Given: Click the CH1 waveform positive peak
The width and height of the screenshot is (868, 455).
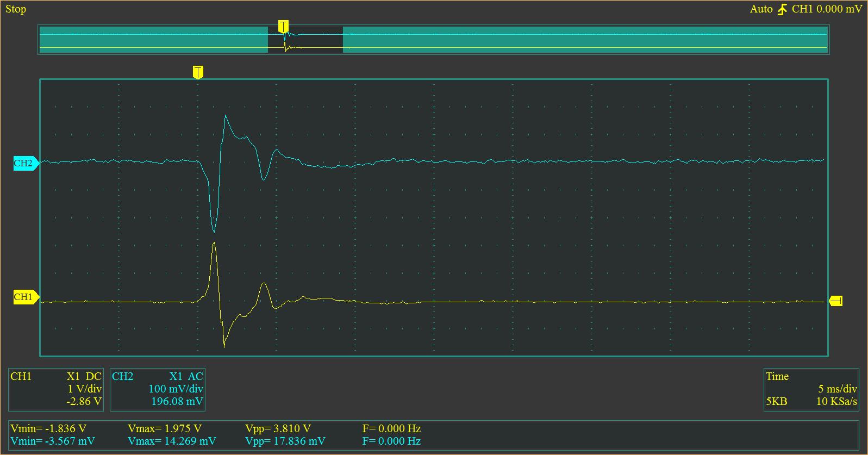Looking at the screenshot, I should [214, 243].
